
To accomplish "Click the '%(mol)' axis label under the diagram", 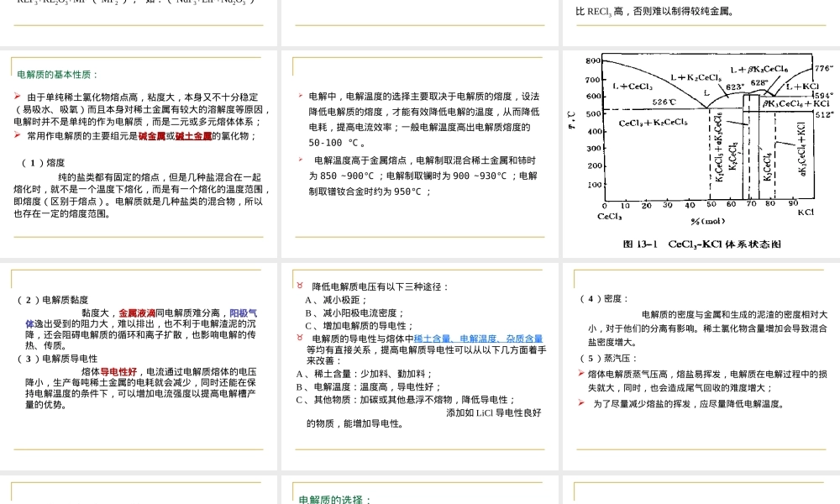I will (707, 221).
